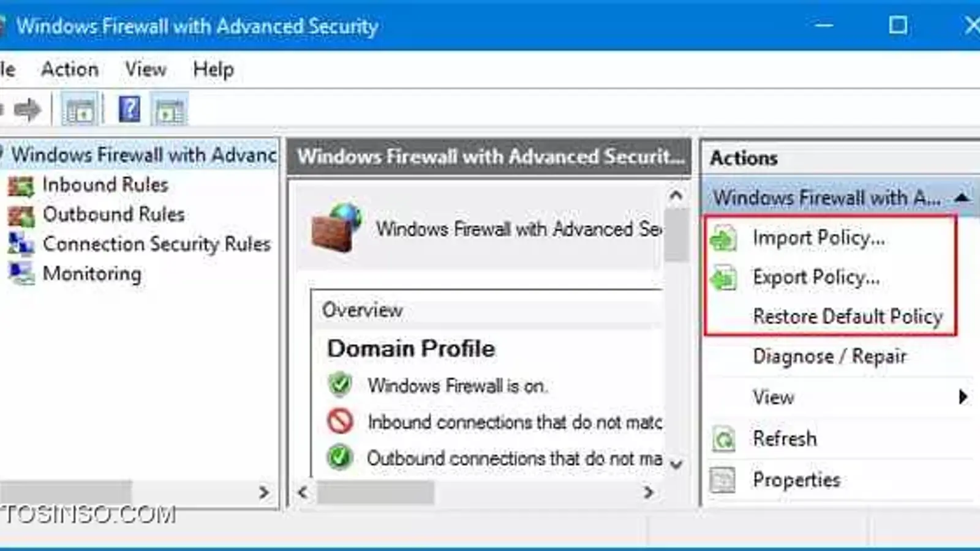
Task: Click the forward arrow toolbar icon
Action: click(x=27, y=110)
